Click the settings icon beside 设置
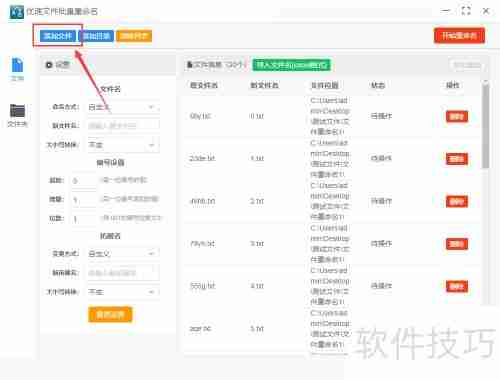 point(49,65)
